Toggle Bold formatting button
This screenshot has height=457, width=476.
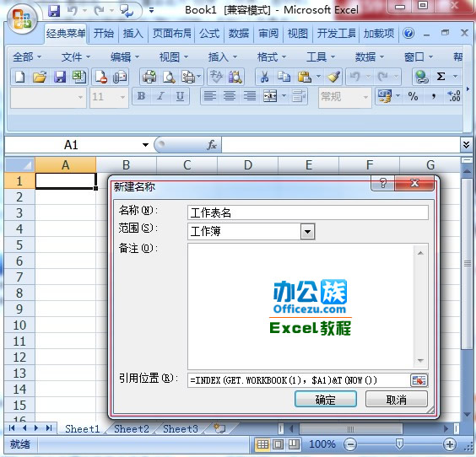pyautogui.click(x=141, y=96)
